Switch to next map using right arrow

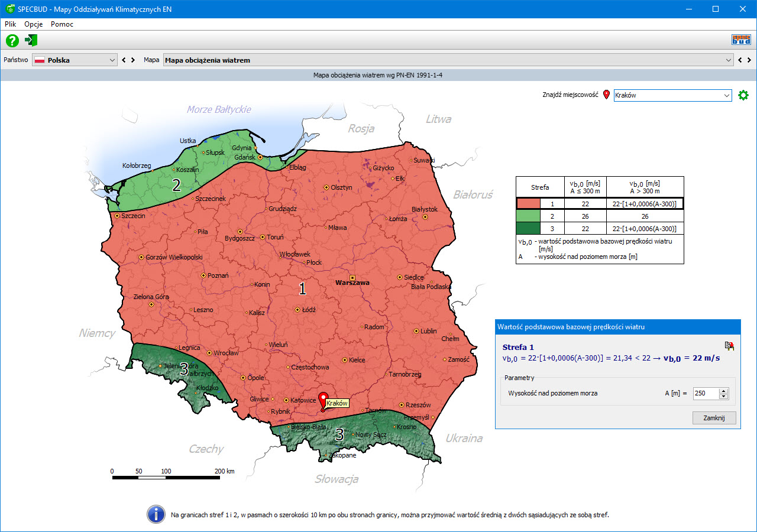[749, 60]
